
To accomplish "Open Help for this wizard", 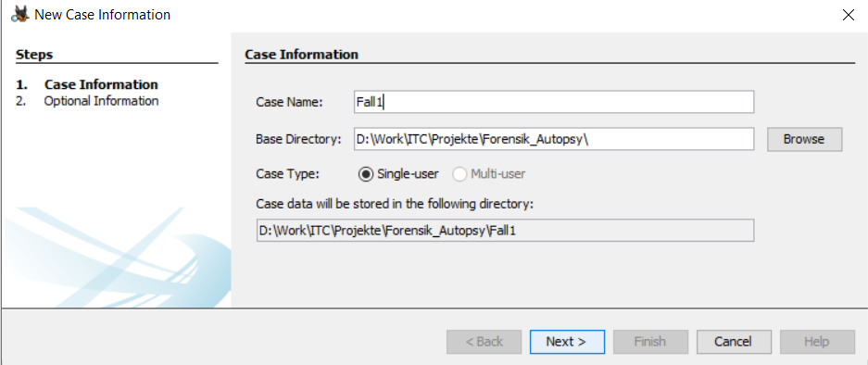I will pos(817,342).
